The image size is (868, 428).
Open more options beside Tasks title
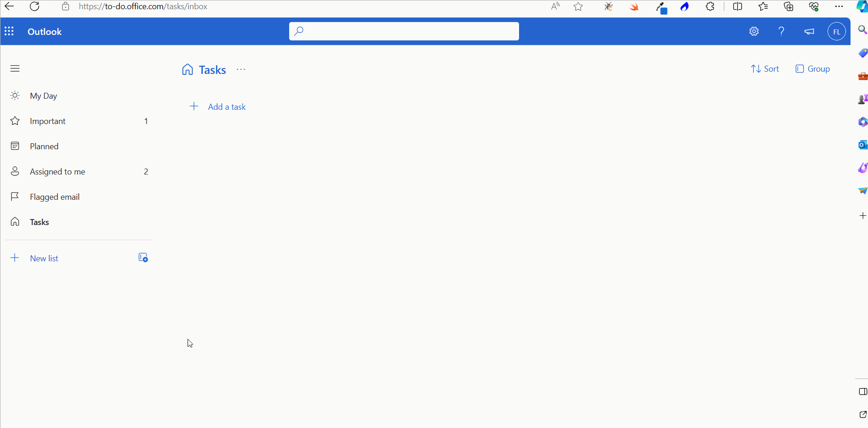tap(240, 69)
